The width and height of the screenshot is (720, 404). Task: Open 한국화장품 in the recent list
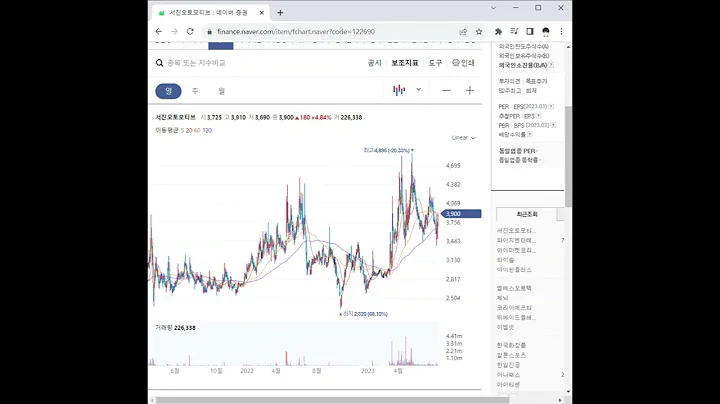[511, 345]
